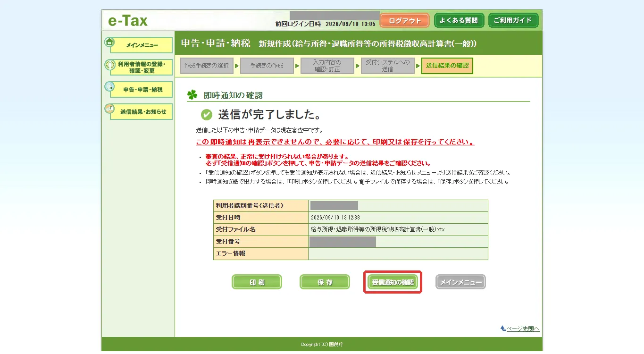Click the clock icon beside 申告・申請・納税
Screen dimensions: 644x354
(x=109, y=87)
